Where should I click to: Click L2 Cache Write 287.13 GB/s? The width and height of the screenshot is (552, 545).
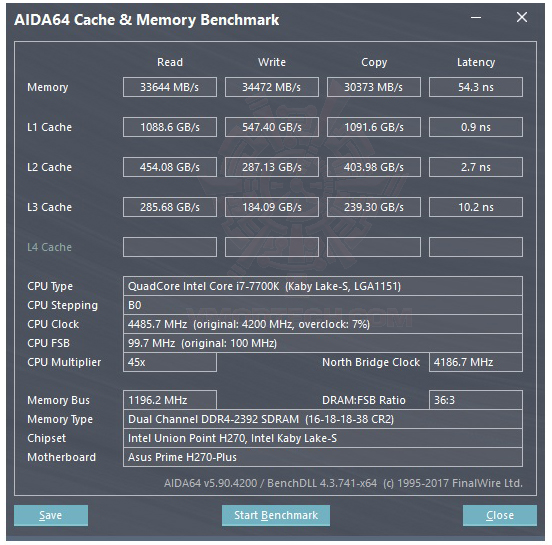[272, 167]
